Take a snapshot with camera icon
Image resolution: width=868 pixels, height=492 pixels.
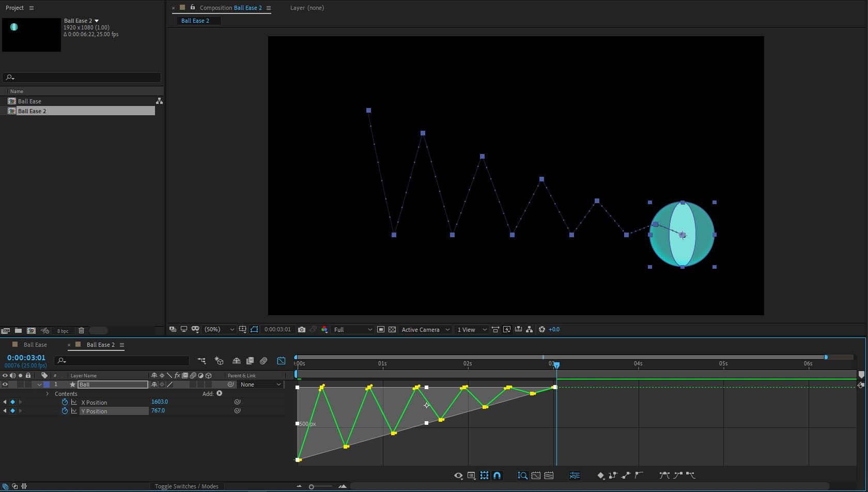pos(302,330)
